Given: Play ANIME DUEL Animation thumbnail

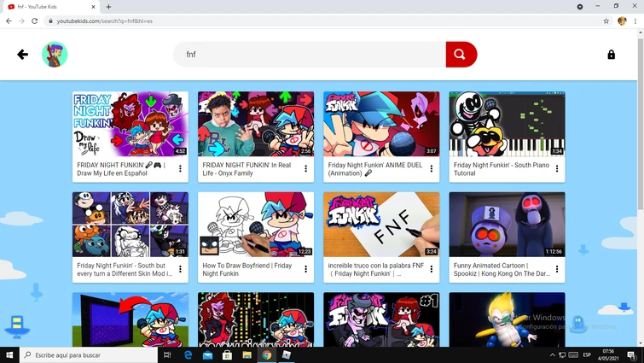Looking at the screenshot, I should [381, 124].
